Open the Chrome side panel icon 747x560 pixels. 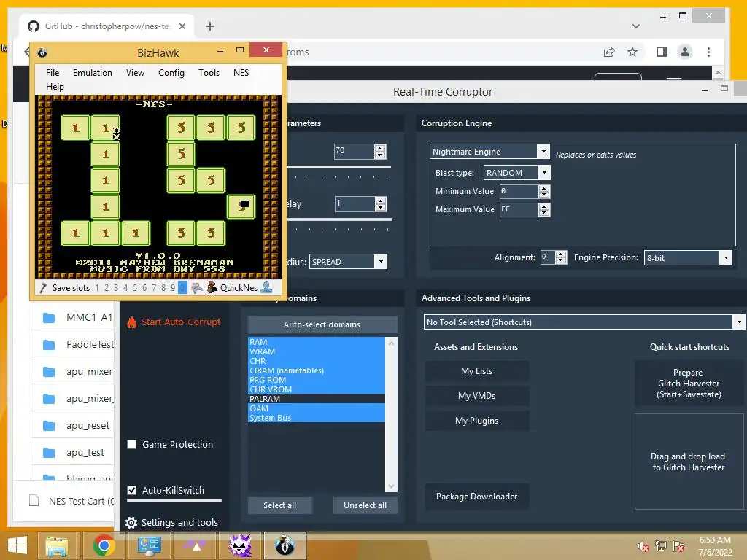point(661,52)
